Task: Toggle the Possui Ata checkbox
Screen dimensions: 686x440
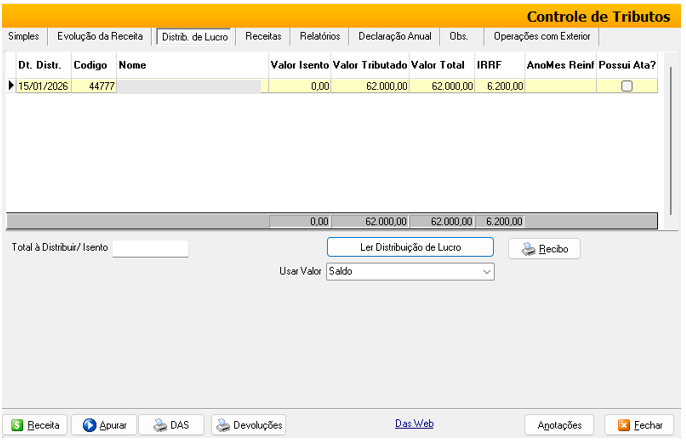Action: point(627,86)
